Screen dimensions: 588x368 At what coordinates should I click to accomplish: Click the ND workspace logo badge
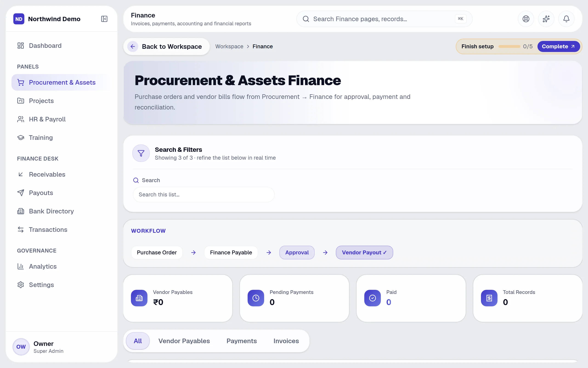pyautogui.click(x=19, y=19)
